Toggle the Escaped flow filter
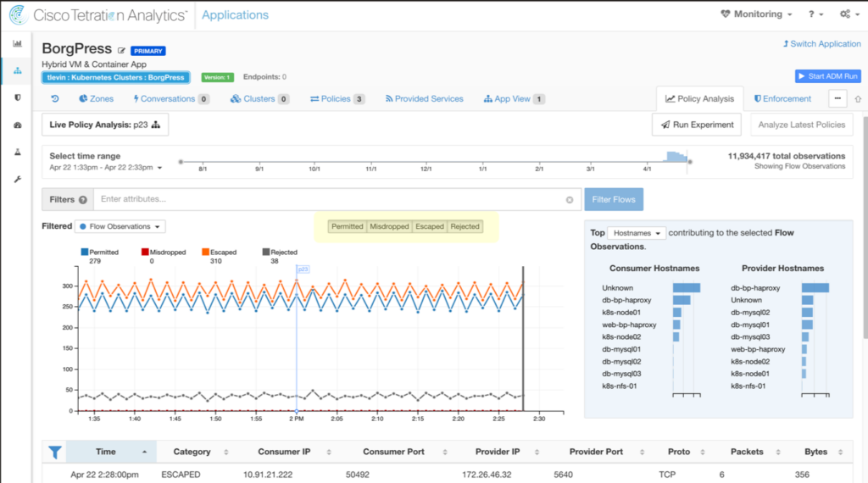 [x=430, y=226]
